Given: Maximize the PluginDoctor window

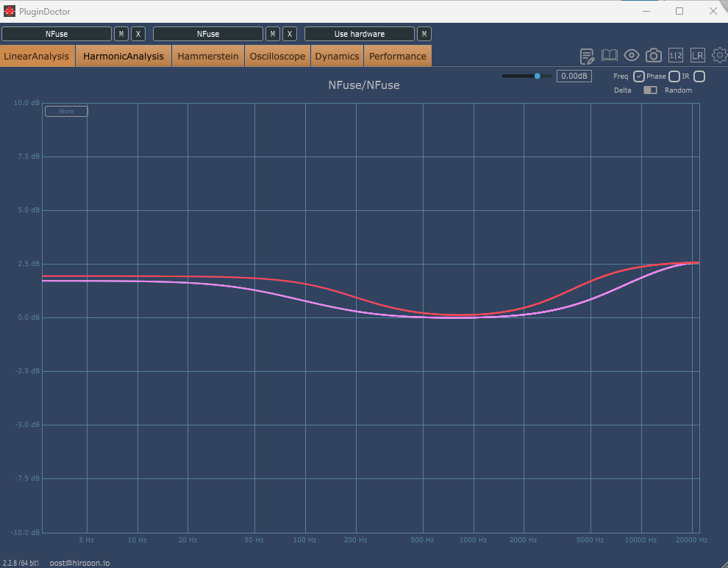Looking at the screenshot, I should pyautogui.click(x=679, y=11).
